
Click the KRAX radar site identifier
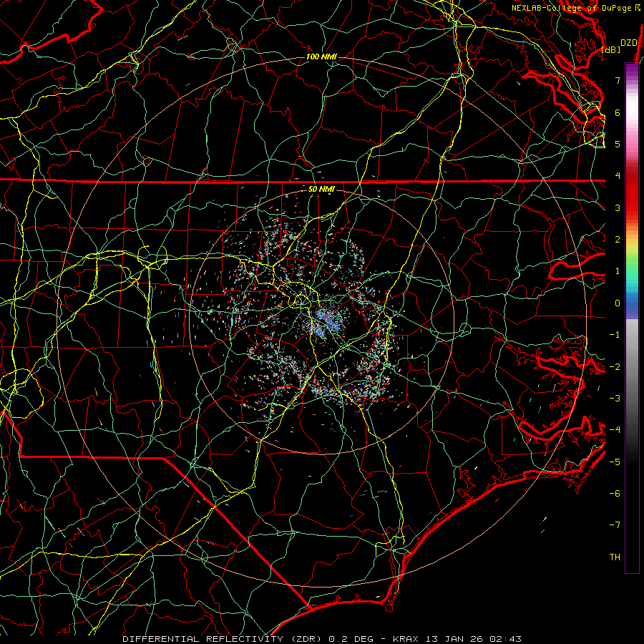click(x=406, y=639)
